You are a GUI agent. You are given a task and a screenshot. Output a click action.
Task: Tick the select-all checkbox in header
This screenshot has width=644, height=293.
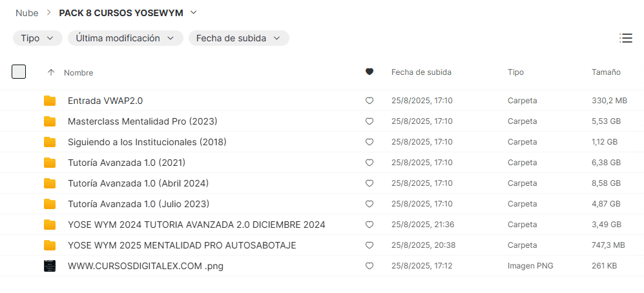pos(19,72)
